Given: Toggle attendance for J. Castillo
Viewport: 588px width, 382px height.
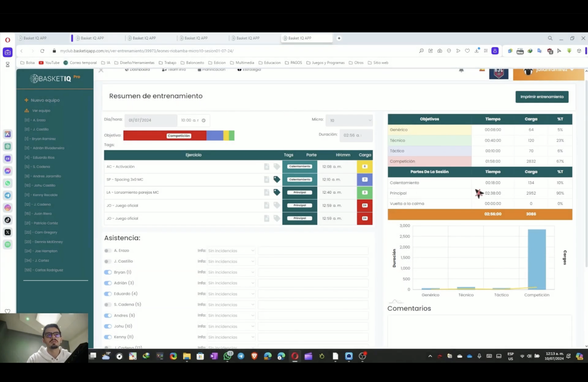Looking at the screenshot, I should coord(108,261).
